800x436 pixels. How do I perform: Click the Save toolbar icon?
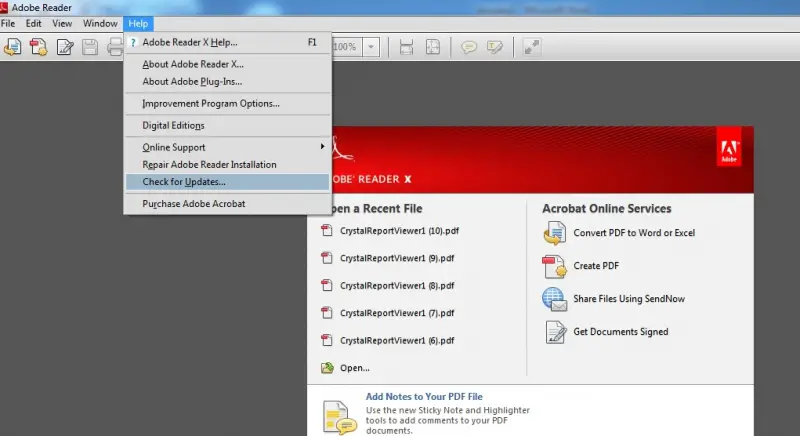click(90, 47)
